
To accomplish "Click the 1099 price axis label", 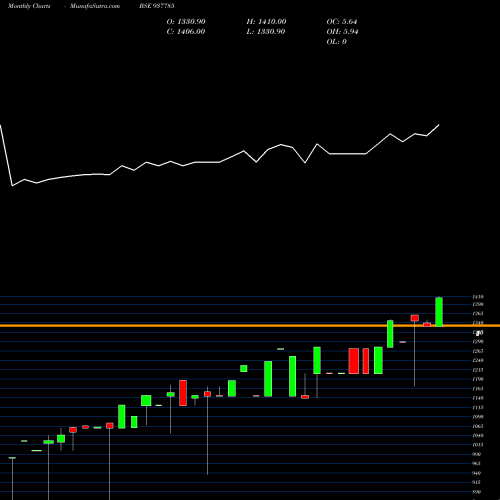I will point(478,417).
